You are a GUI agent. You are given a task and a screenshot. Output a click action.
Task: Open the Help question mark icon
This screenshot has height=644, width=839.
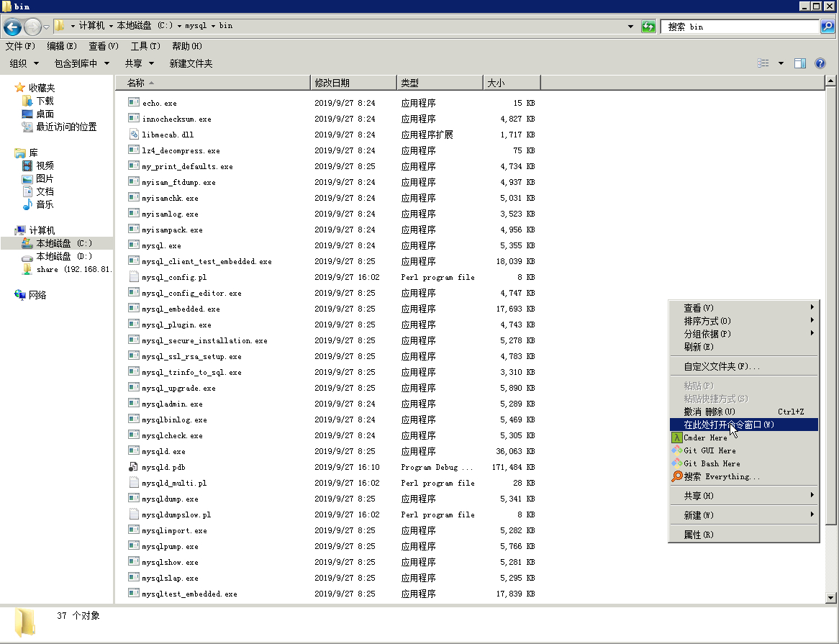click(x=820, y=63)
